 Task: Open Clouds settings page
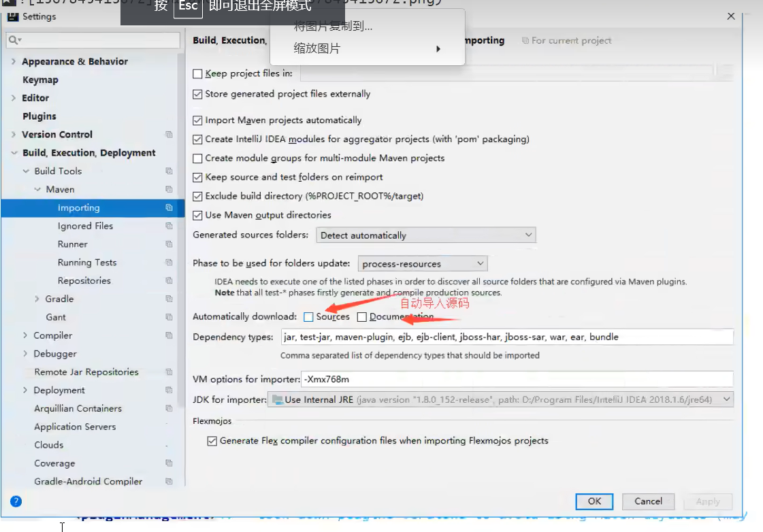48,445
